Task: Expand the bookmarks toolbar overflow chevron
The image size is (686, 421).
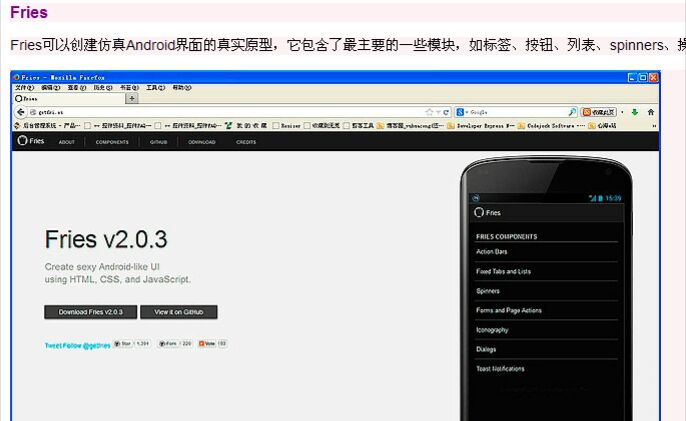Action: click(654, 126)
